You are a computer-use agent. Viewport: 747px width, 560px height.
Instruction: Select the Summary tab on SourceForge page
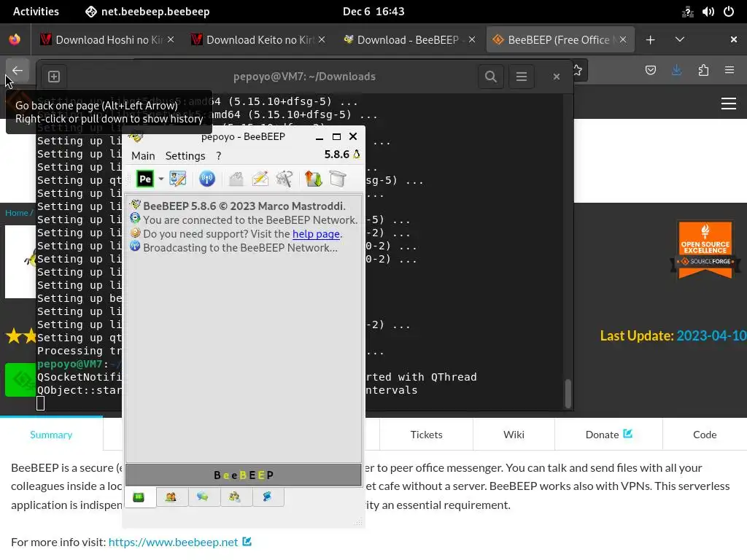[51, 435]
